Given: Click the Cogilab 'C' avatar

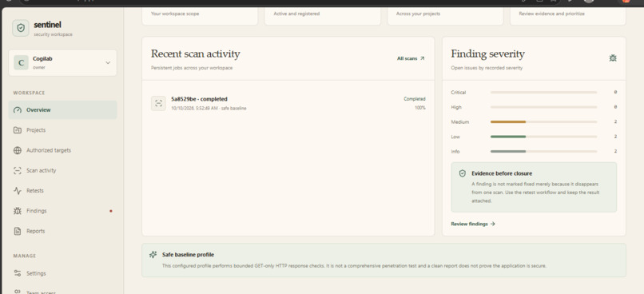Looking at the screenshot, I should [x=21, y=63].
